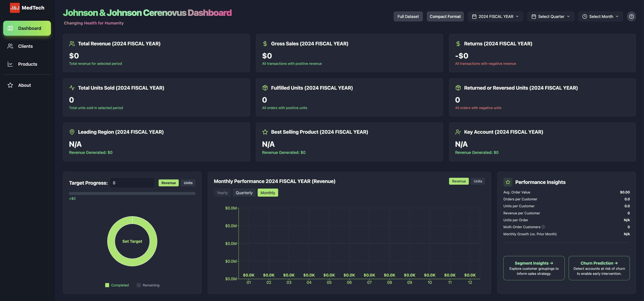Click the help question mark icon
This screenshot has height=301, width=644.
[x=631, y=16]
